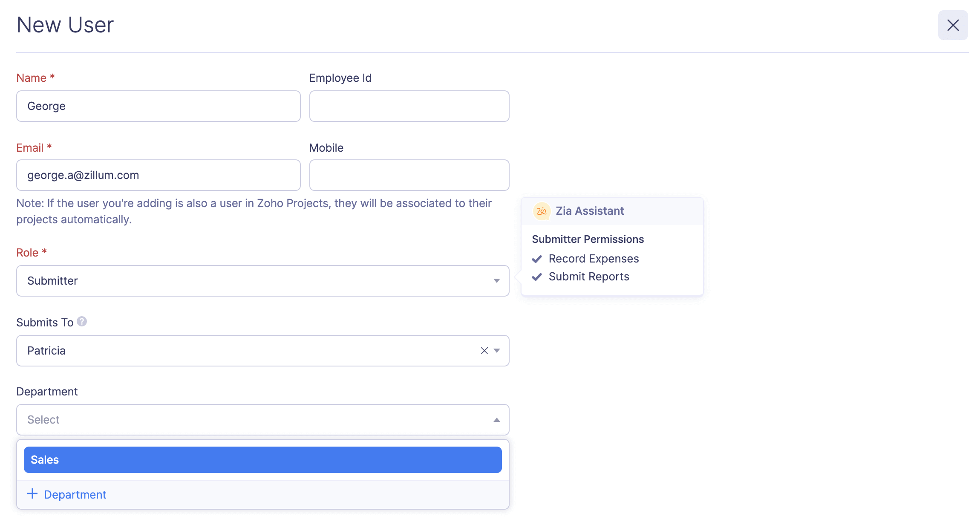This screenshot has height=525, width=980.
Task: Click the New User title
Action: [x=64, y=25]
